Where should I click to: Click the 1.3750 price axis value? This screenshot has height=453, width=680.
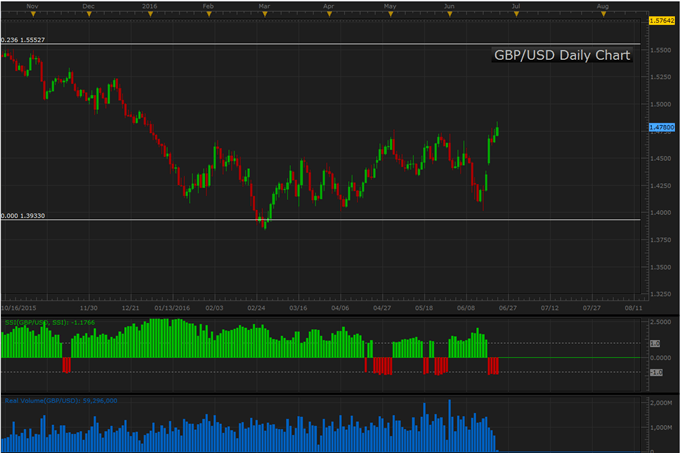point(660,240)
